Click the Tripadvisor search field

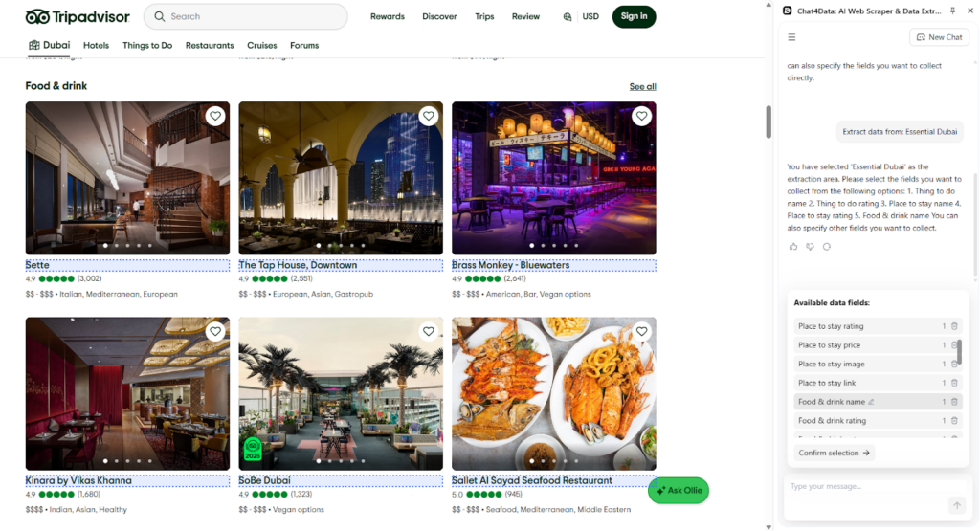tap(246, 17)
